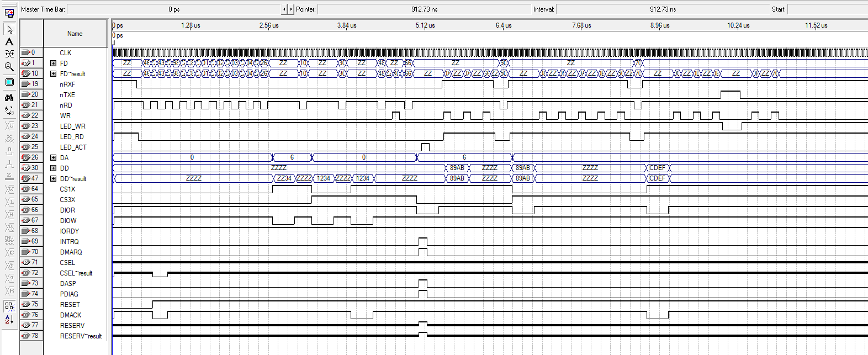Click the Forcing High (1) icon

point(9,163)
